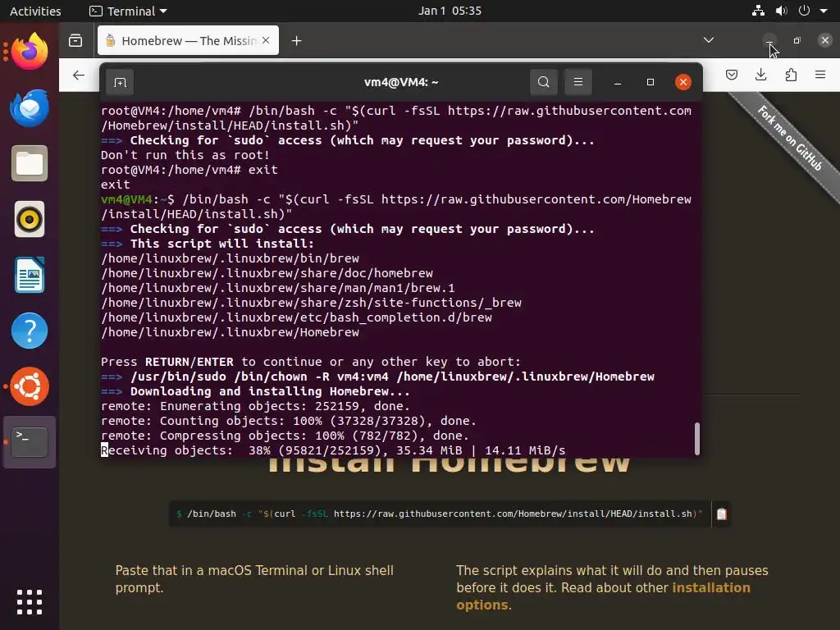Close the terminal window

click(x=683, y=82)
